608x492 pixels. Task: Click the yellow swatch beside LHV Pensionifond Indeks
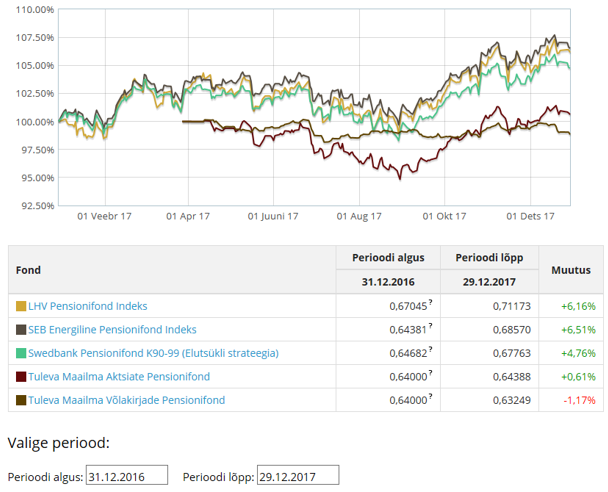pos(21,305)
